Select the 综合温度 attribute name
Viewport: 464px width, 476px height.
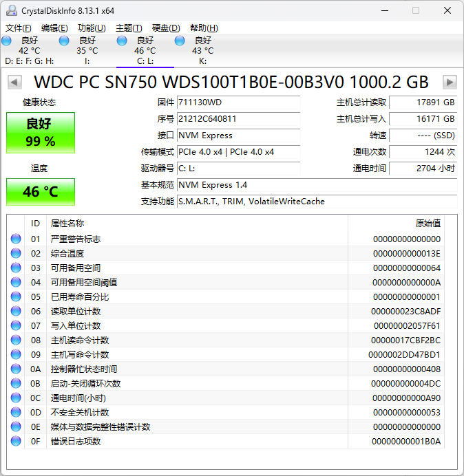[x=67, y=254]
